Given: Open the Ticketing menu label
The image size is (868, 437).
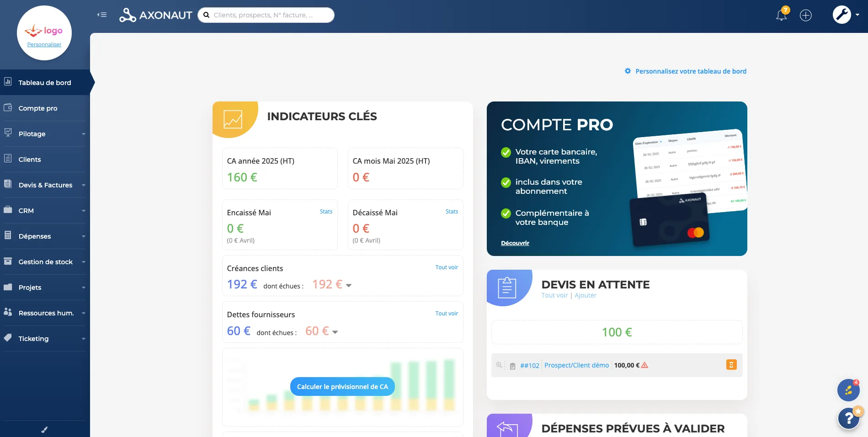Looking at the screenshot, I should click(x=33, y=339).
